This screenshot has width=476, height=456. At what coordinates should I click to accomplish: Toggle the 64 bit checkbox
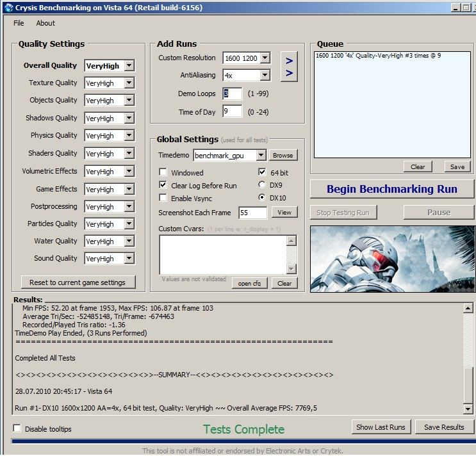pyautogui.click(x=262, y=172)
